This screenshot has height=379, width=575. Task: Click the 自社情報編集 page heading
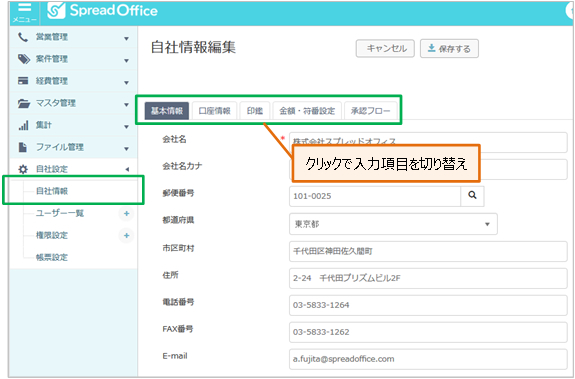[193, 47]
